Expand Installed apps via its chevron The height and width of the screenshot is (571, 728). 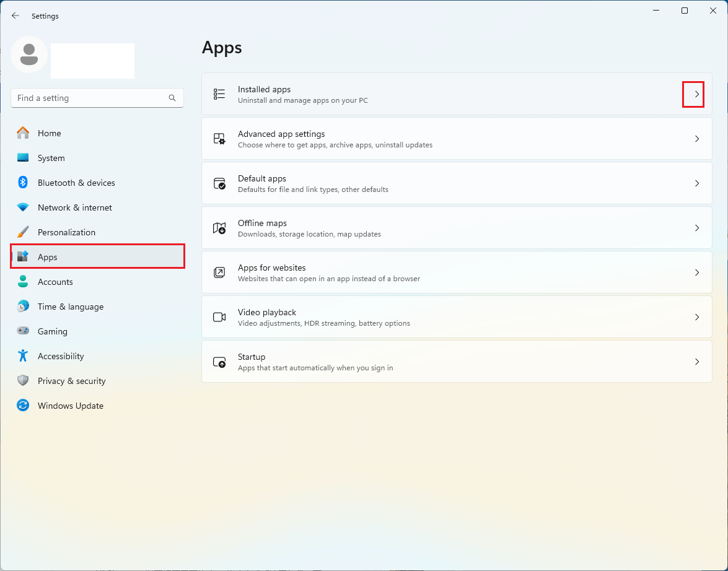pyautogui.click(x=697, y=94)
